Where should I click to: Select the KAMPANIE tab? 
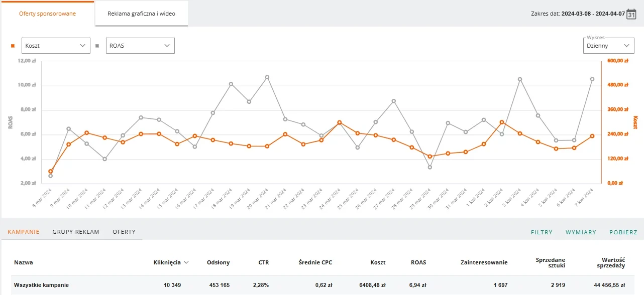pyautogui.click(x=24, y=232)
